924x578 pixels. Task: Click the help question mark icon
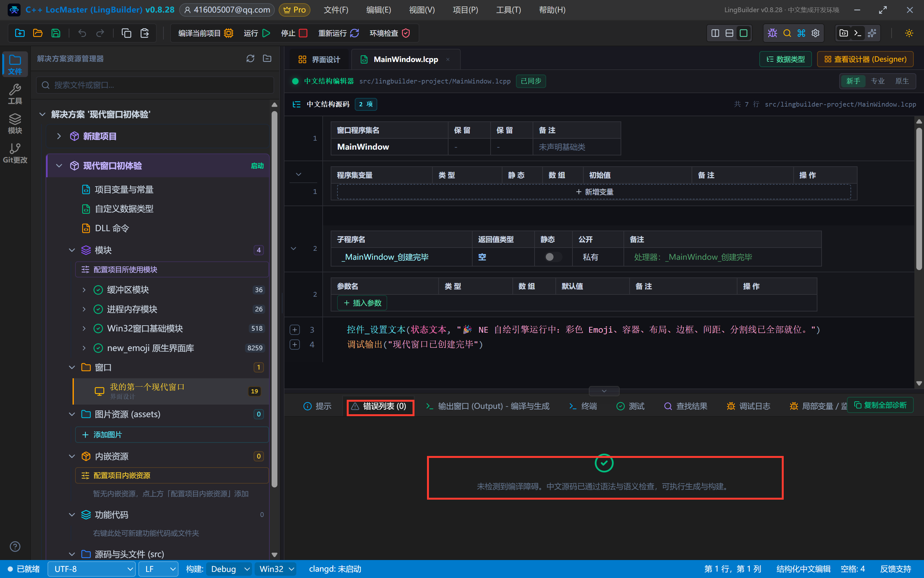tap(15, 547)
